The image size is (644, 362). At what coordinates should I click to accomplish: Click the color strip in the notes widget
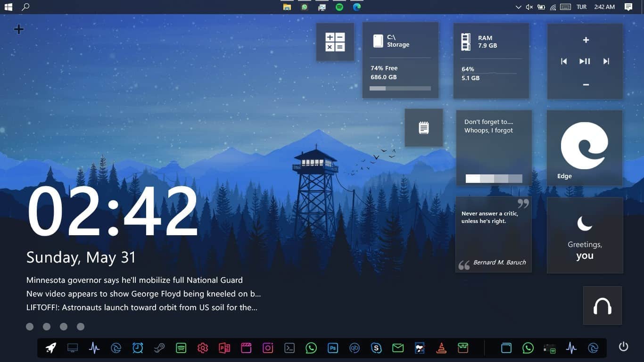coord(494,179)
